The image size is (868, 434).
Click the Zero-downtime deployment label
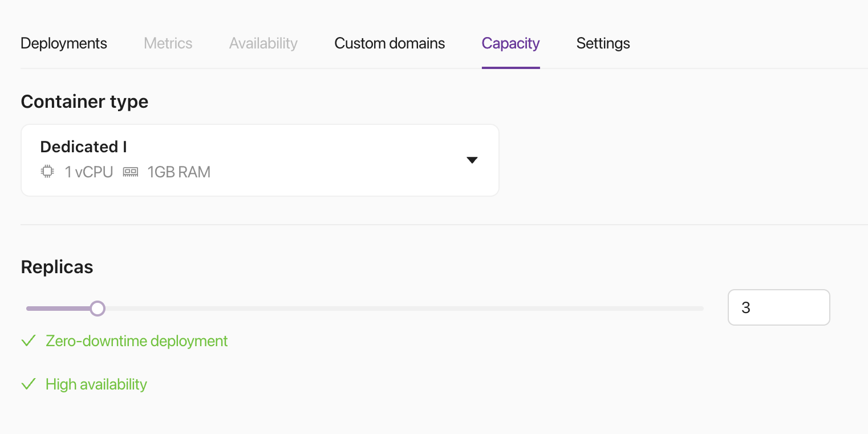pos(136,340)
